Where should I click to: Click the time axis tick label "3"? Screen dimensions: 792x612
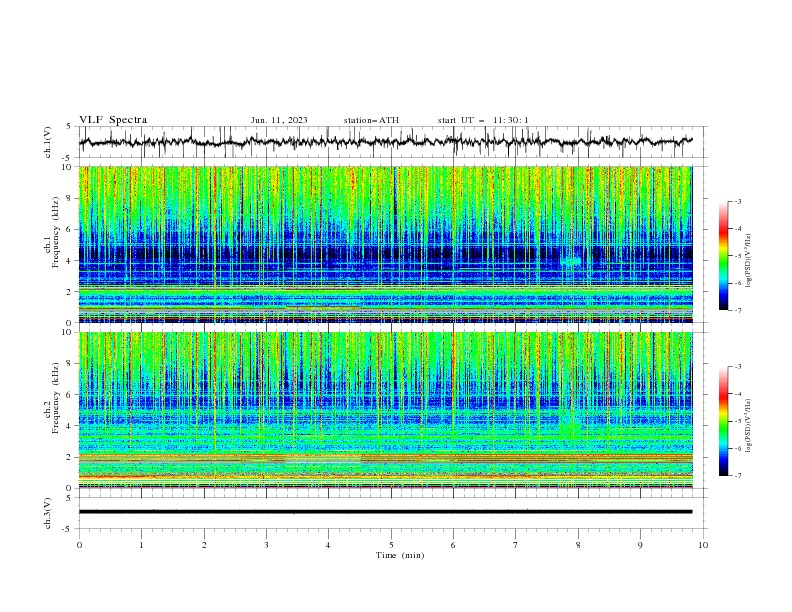tap(266, 545)
